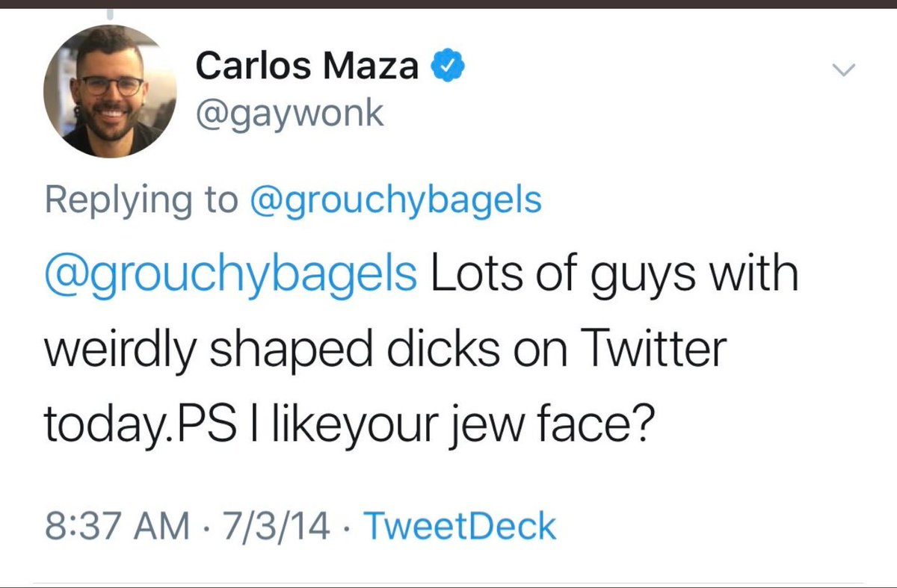Image resolution: width=897 pixels, height=588 pixels.
Task: Click the dark bar atop the screenshot
Action: point(449,4)
